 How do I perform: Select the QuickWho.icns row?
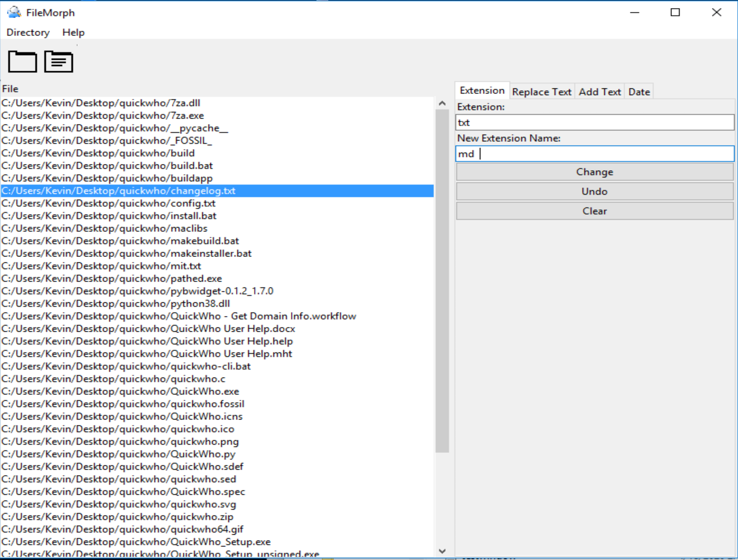point(217,417)
